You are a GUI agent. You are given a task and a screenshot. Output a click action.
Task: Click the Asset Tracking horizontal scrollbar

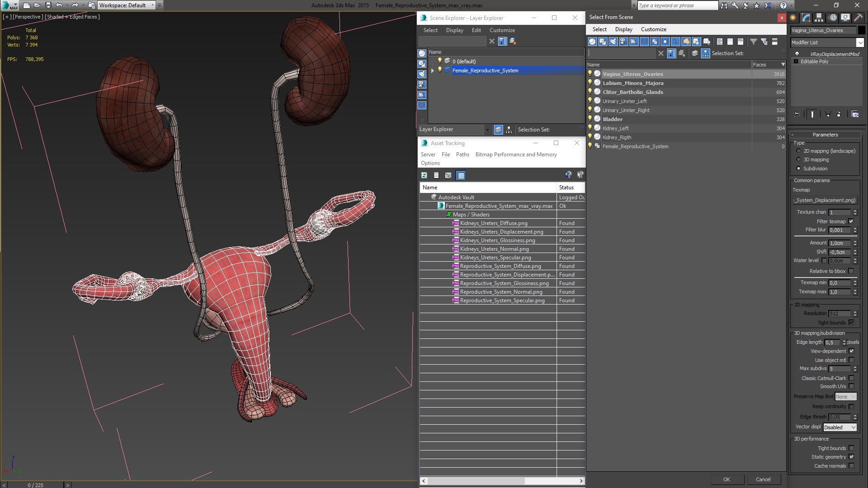point(502,481)
